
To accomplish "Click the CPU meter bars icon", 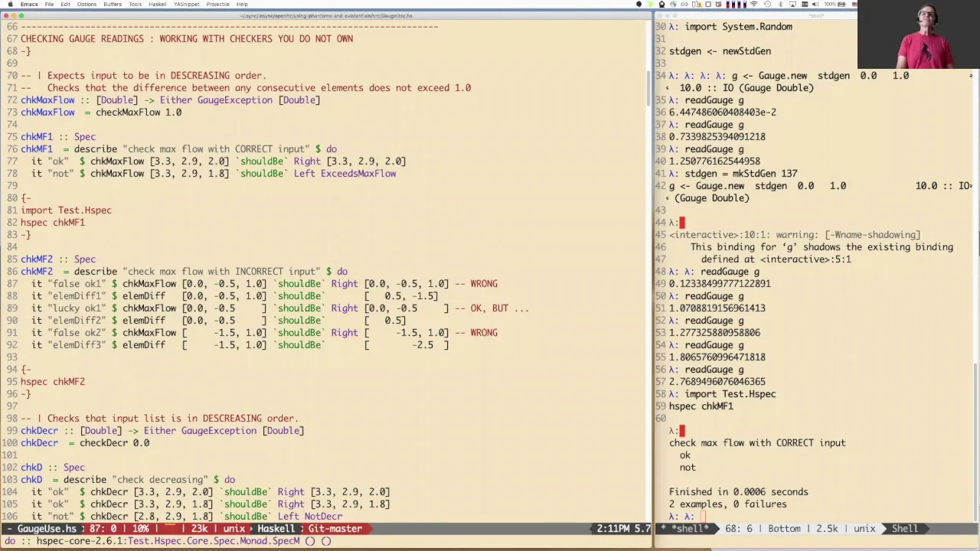I will 737,4.
